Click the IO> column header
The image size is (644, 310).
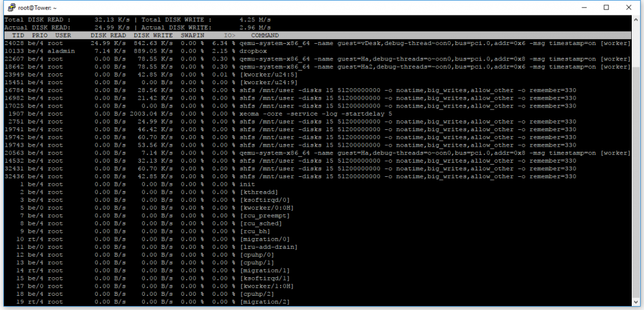(x=230, y=35)
